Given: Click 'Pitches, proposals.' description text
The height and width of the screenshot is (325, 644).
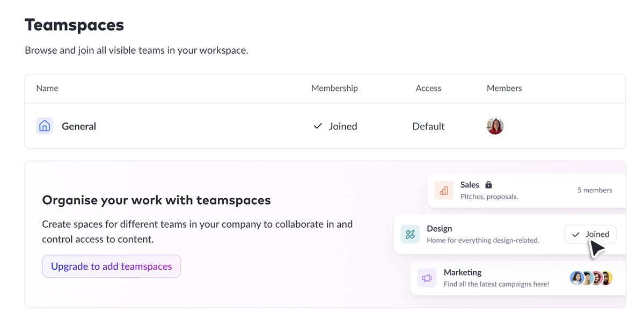Looking at the screenshot, I should (x=489, y=197).
